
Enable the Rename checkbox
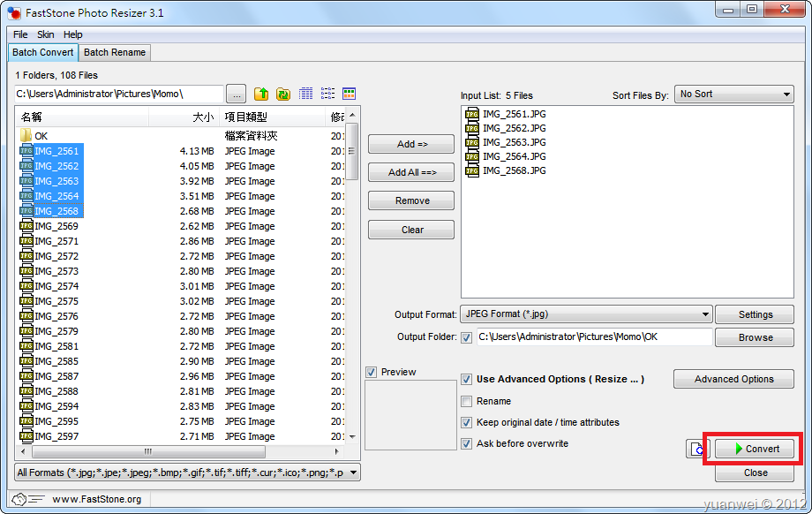point(466,401)
